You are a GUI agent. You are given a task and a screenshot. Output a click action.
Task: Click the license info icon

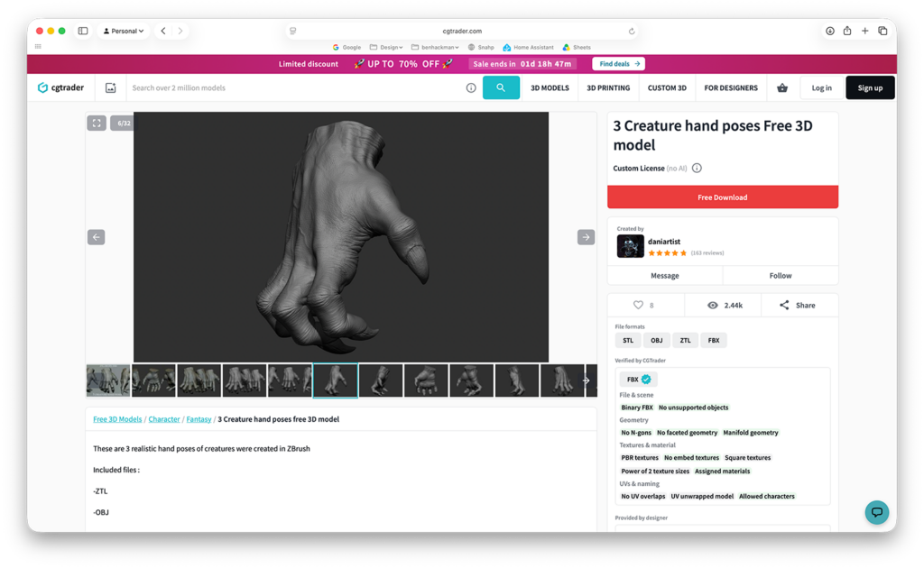pos(698,169)
